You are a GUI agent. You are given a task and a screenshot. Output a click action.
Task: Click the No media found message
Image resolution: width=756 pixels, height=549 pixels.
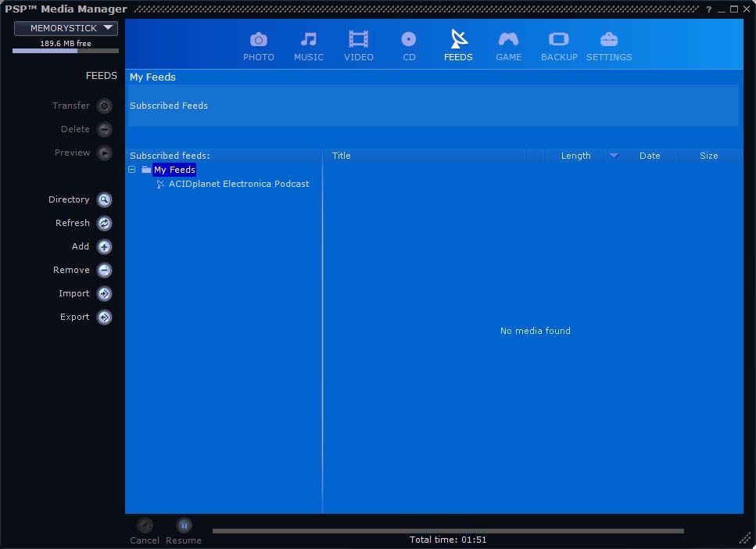[536, 331]
